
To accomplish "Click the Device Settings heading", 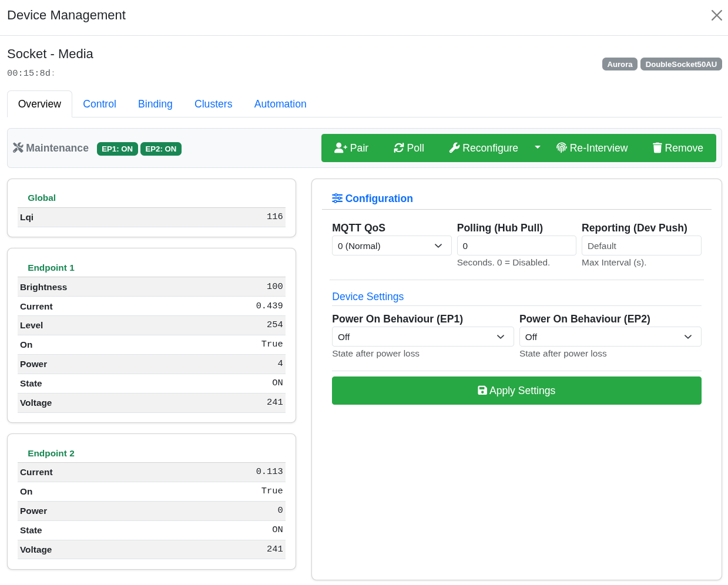I will tap(368, 297).
